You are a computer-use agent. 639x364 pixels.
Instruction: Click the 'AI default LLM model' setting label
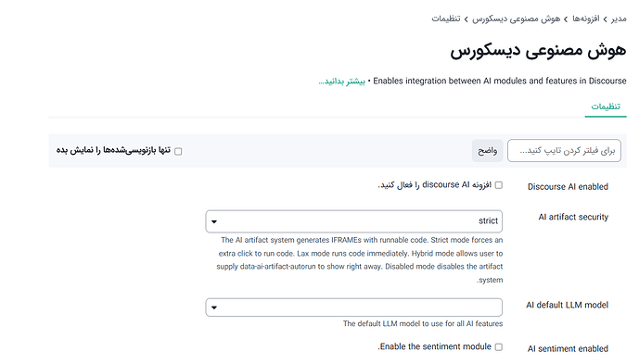click(567, 305)
